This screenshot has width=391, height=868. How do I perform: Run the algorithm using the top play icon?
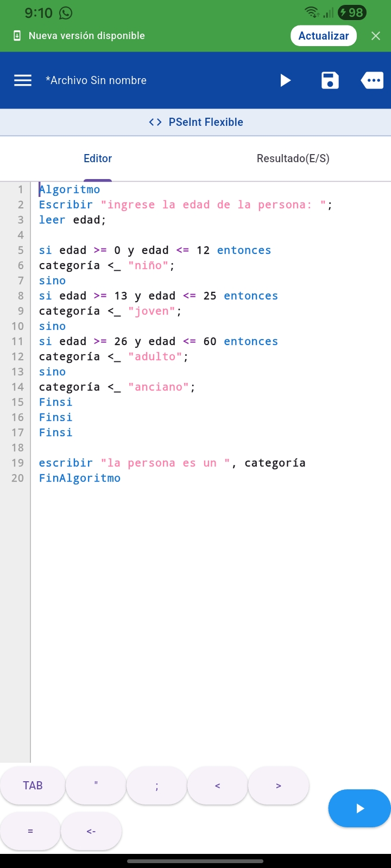coord(285,80)
